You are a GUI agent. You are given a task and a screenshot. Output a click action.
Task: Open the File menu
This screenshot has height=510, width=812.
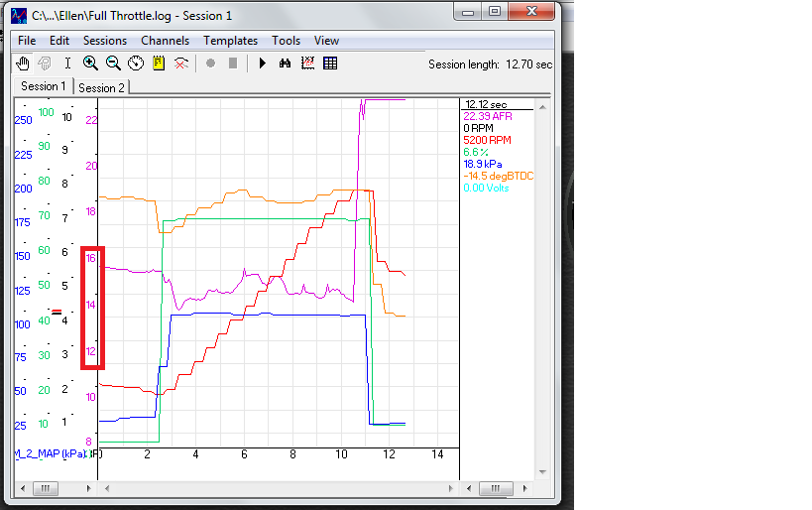tap(27, 41)
